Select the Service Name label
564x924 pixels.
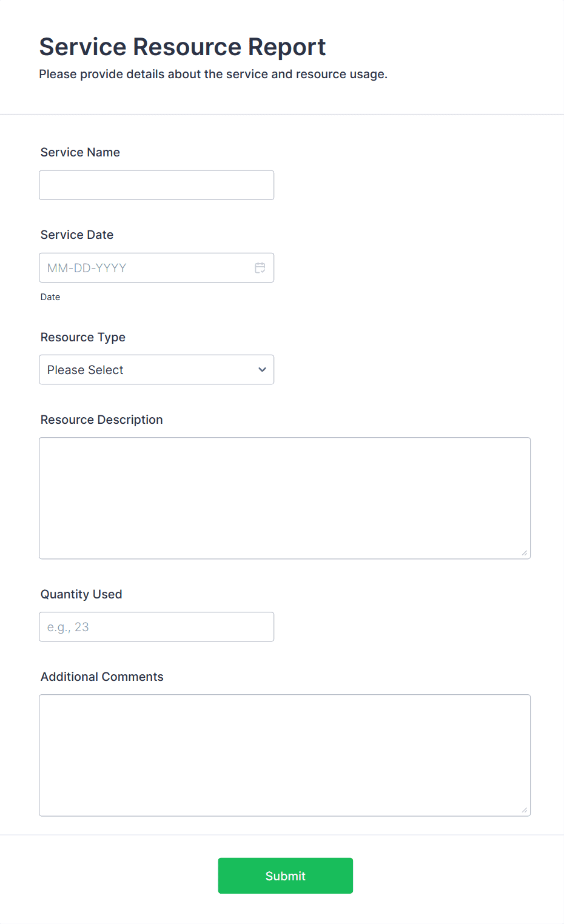tap(79, 152)
